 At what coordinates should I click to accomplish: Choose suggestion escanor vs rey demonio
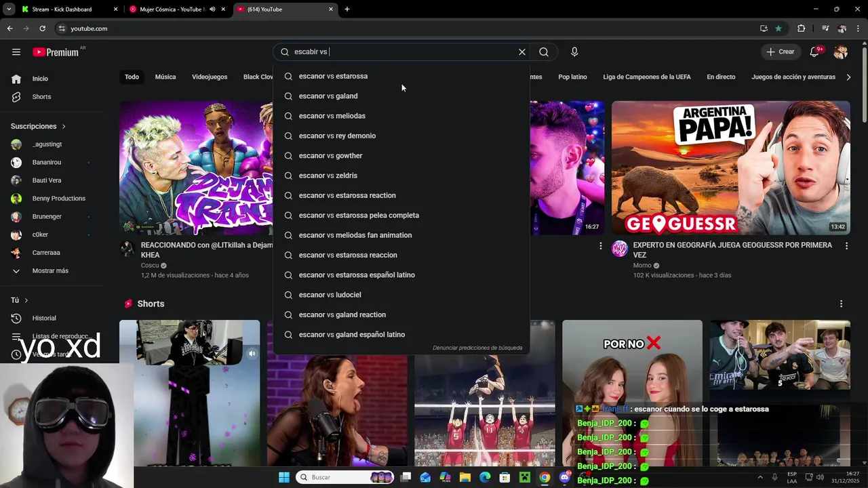tap(401, 136)
